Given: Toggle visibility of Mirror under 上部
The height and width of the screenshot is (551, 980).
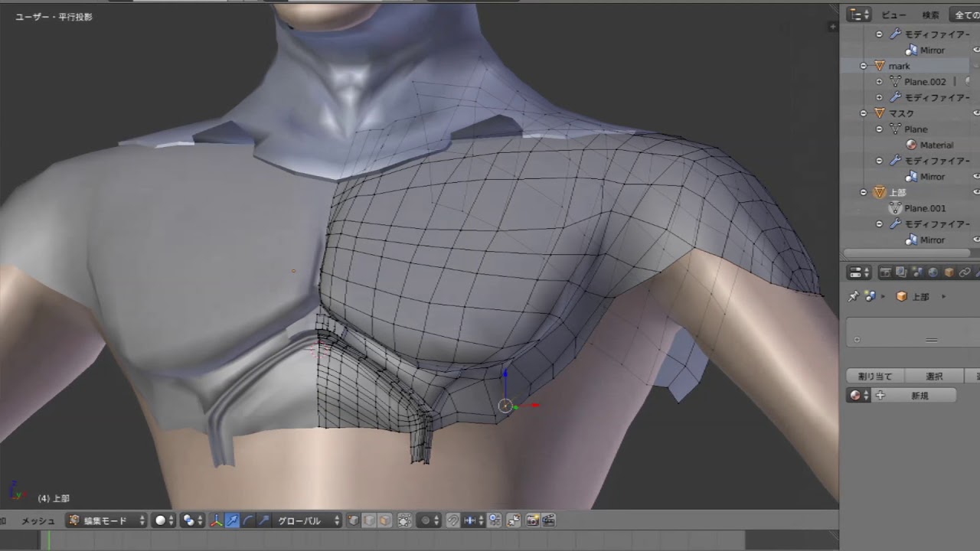Looking at the screenshot, I should click(x=976, y=240).
